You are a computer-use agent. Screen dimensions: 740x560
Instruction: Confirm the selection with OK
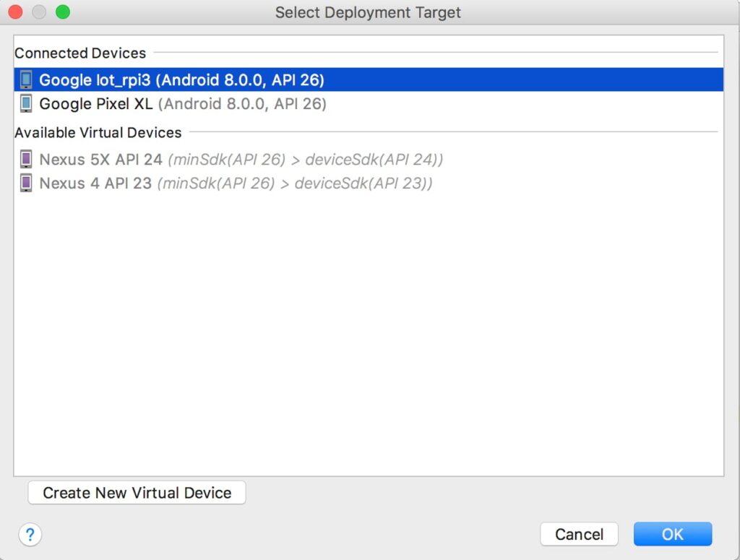coord(672,534)
